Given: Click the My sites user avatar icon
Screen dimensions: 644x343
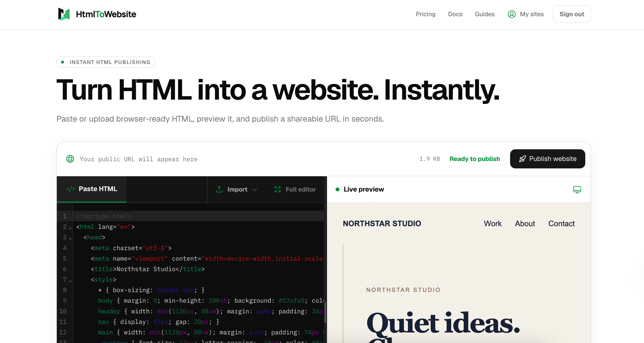Looking at the screenshot, I should [x=512, y=14].
